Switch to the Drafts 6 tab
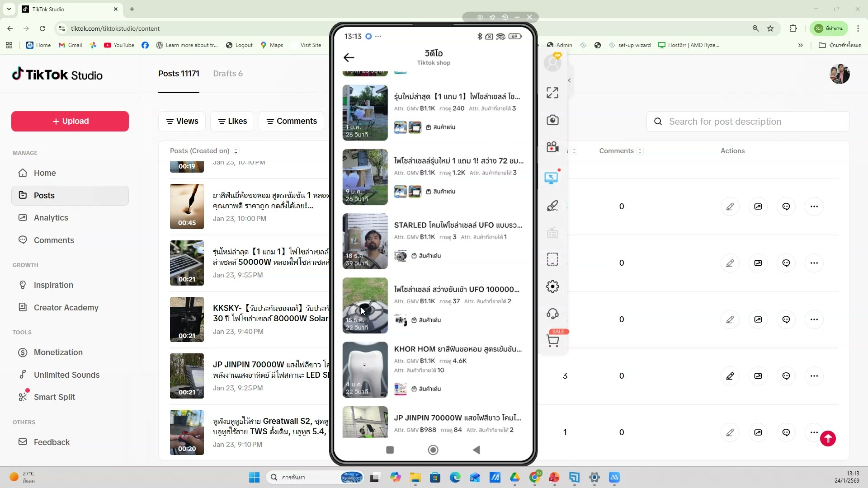The width and height of the screenshot is (868, 488). 228,74
